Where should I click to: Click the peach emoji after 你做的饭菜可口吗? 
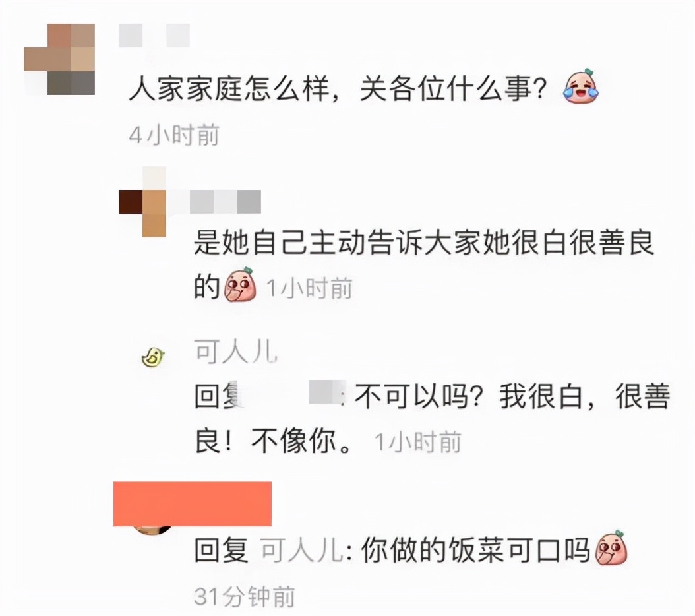[612, 547]
